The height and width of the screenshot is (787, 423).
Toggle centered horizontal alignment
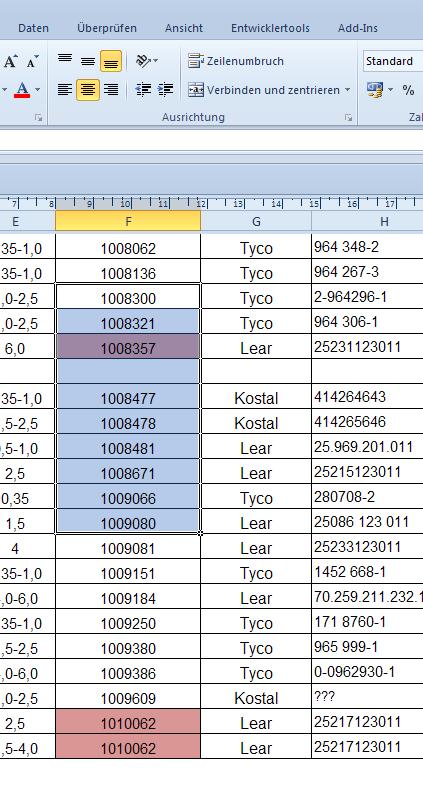(x=88, y=90)
